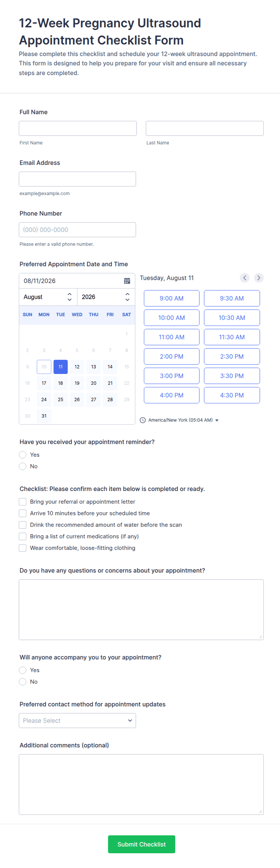Open the preferred contact method dropdown
This screenshot has height=868, width=280.
(x=77, y=720)
